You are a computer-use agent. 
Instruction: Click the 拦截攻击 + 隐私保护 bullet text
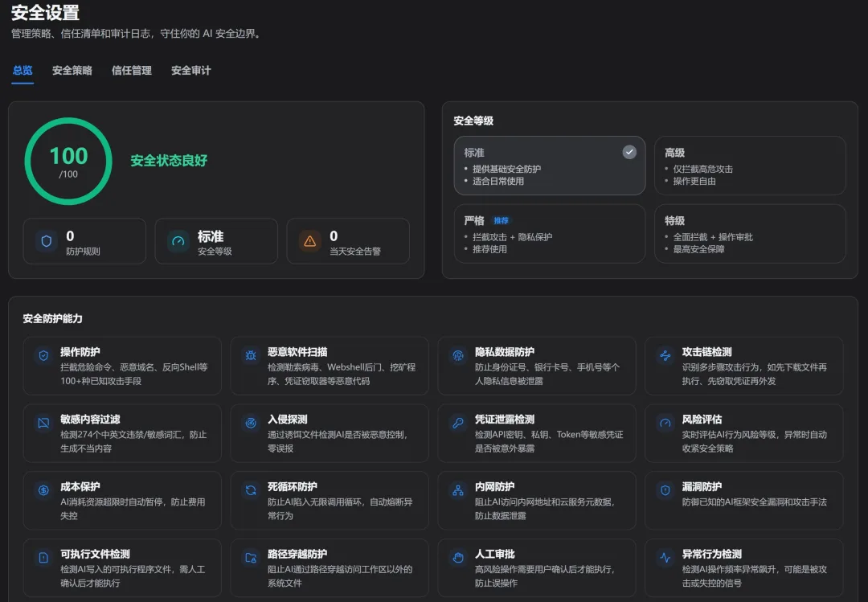click(x=513, y=237)
